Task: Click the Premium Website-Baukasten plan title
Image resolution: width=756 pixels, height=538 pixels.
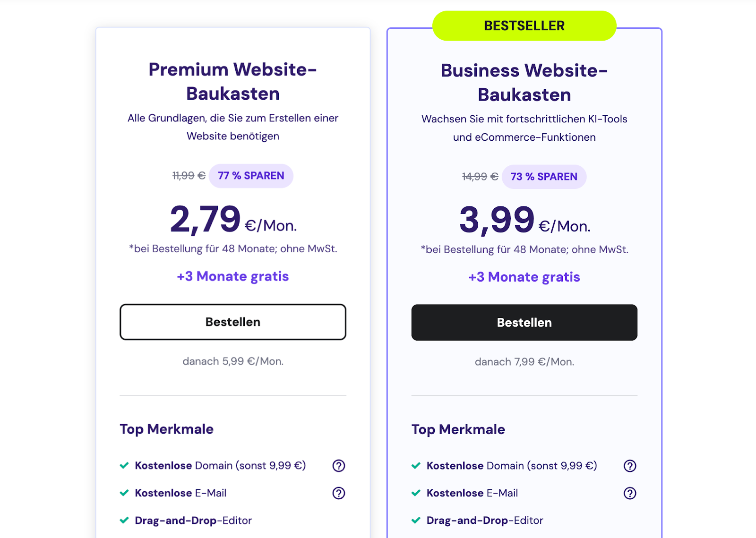Action: pyautogui.click(x=232, y=81)
